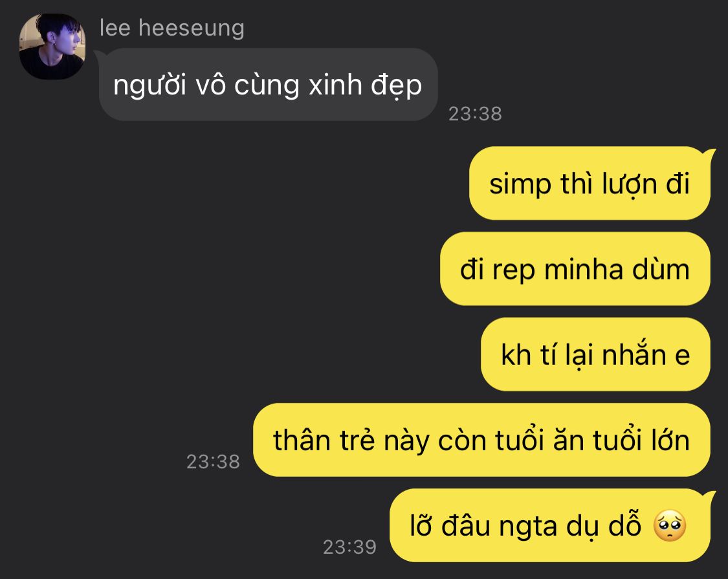Tap the pleading face emoji

(x=670, y=525)
